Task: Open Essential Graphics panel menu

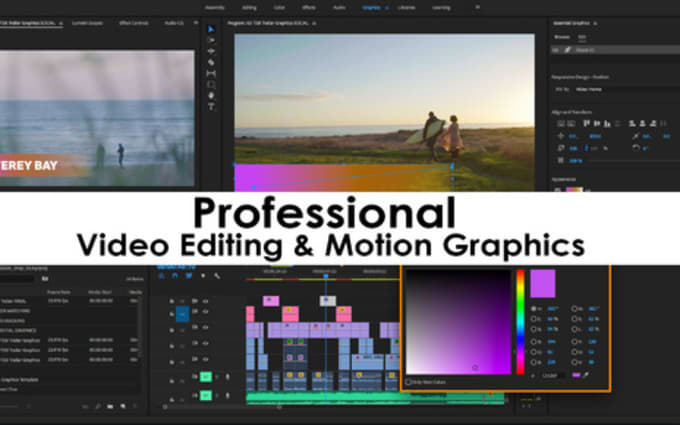Action: pos(595,23)
